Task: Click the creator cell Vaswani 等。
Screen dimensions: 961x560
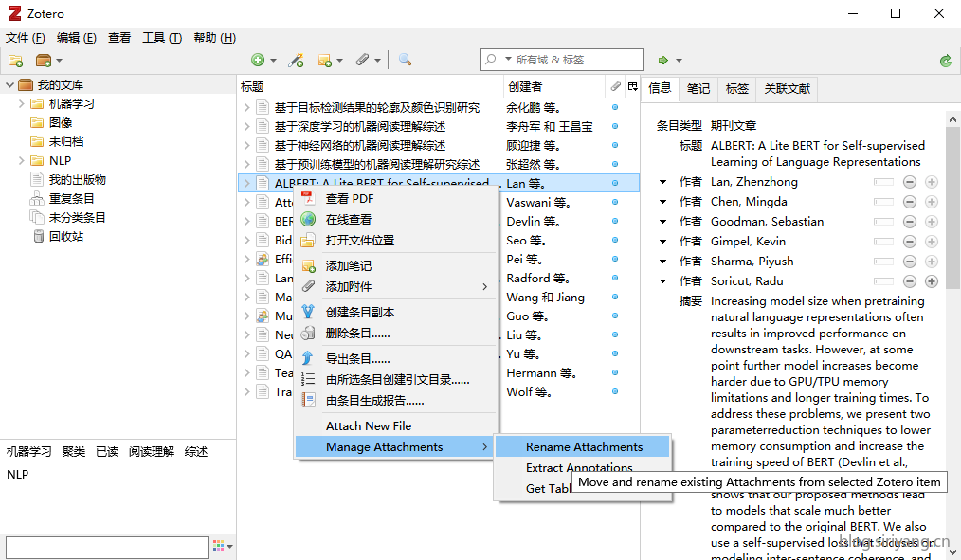Action: (x=538, y=202)
